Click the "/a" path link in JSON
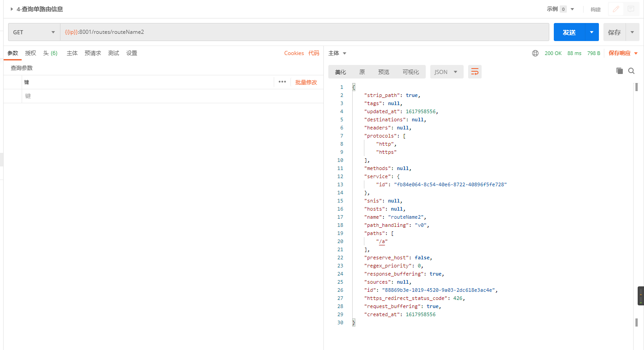 (x=382, y=241)
